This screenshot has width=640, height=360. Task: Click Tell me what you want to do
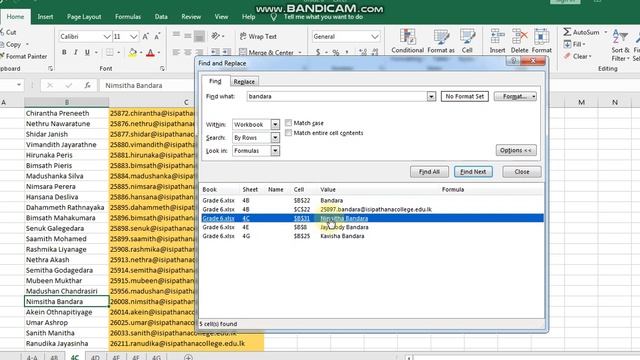(323, 17)
